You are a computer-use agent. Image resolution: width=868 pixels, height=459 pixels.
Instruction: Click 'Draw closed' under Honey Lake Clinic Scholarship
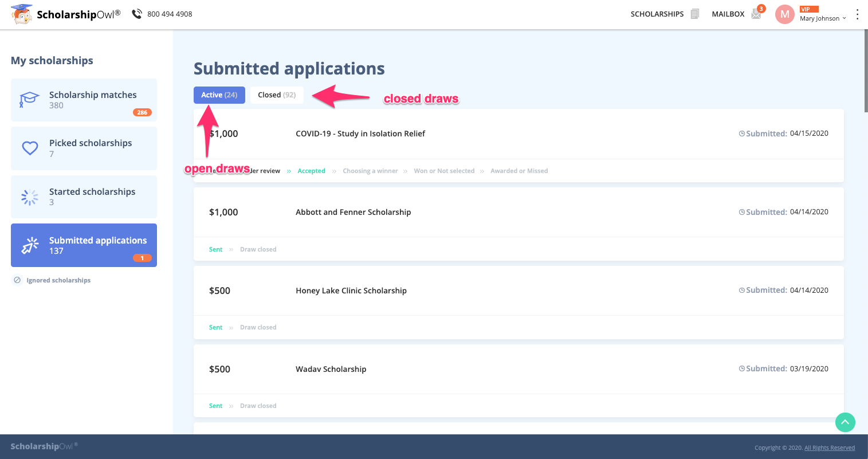(x=258, y=327)
